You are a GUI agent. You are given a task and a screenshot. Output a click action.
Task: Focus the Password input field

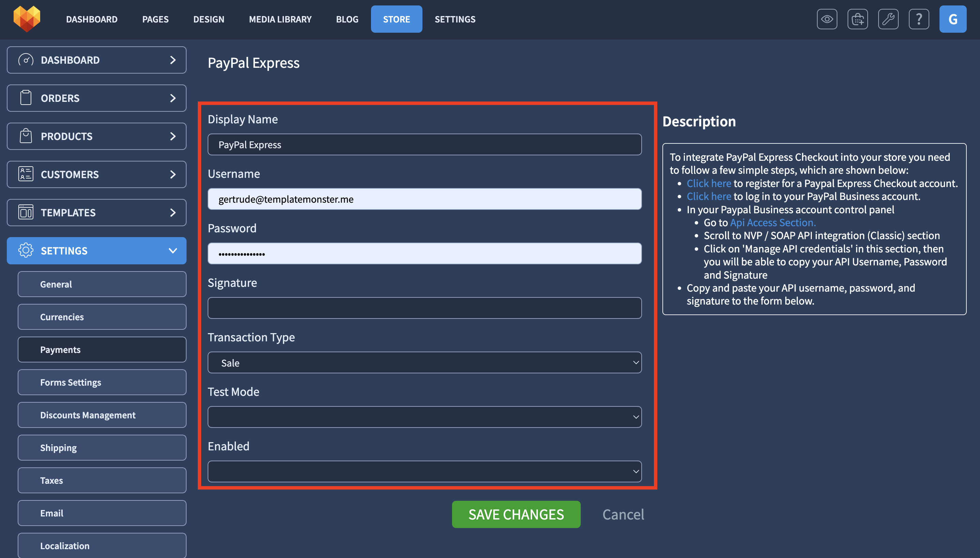424,253
